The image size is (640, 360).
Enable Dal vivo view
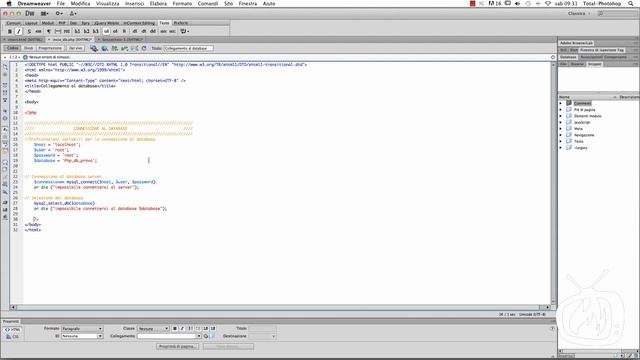point(76,48)
